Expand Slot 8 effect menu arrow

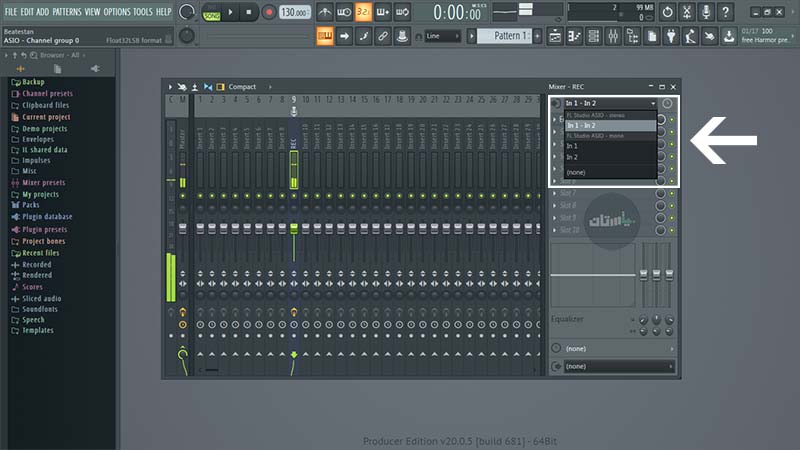(x=555, y=206)
